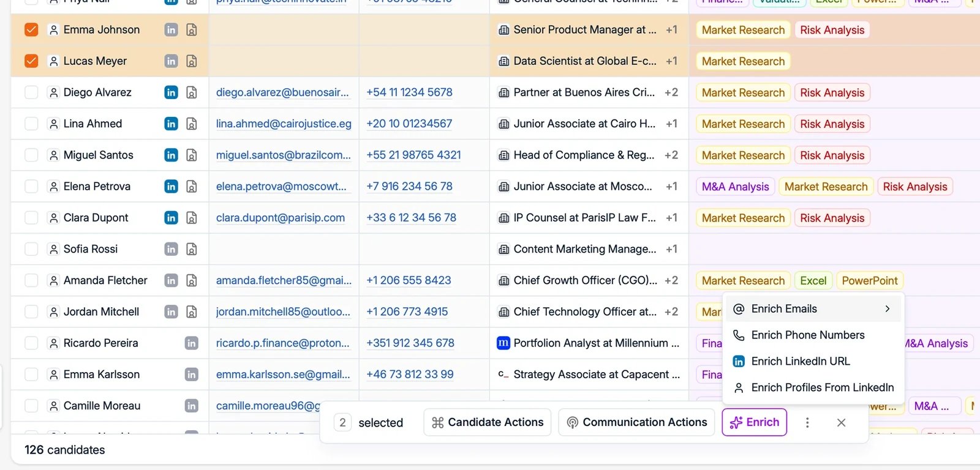This screenshot has width=980, height=470.
Task: View Elena Petrova's resume document icon
Action: (x=192, y=187)
